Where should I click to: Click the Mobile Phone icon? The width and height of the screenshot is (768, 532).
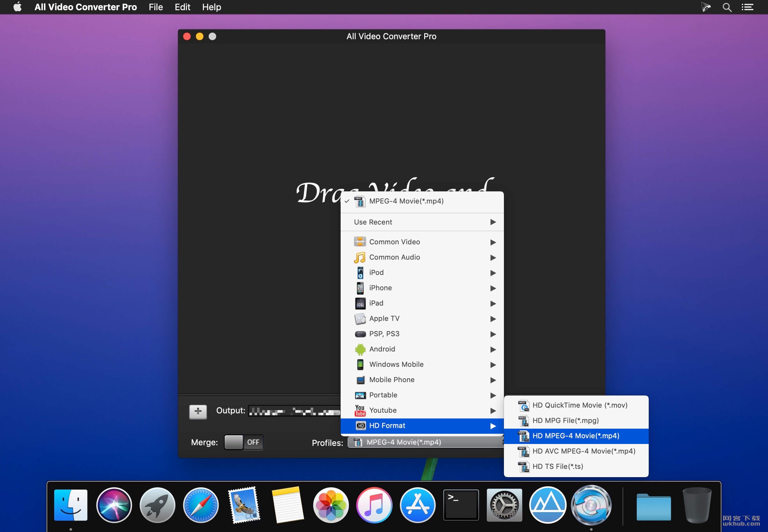[x=360, y=380]
